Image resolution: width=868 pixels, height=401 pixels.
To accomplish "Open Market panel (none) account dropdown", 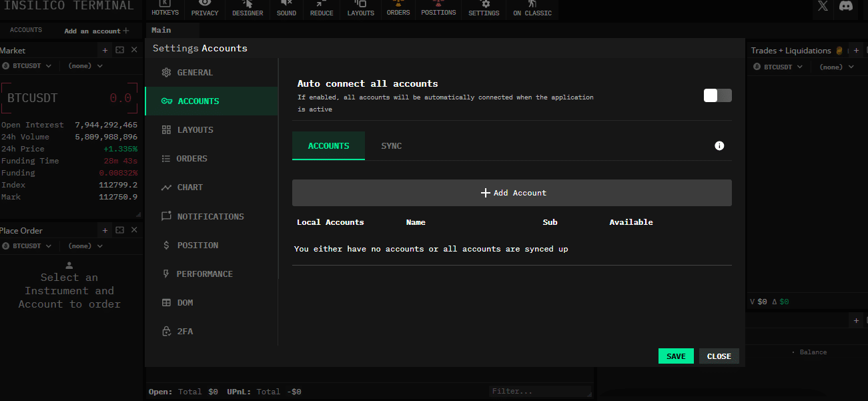I will (85, 66).
